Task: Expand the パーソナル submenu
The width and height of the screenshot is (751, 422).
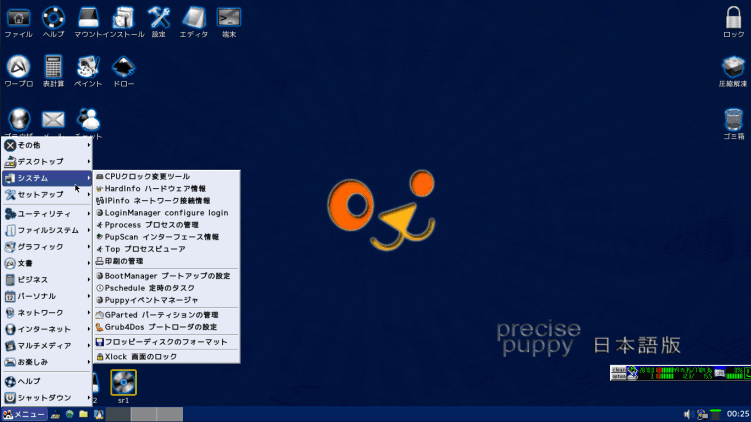Action: point(47,296)
